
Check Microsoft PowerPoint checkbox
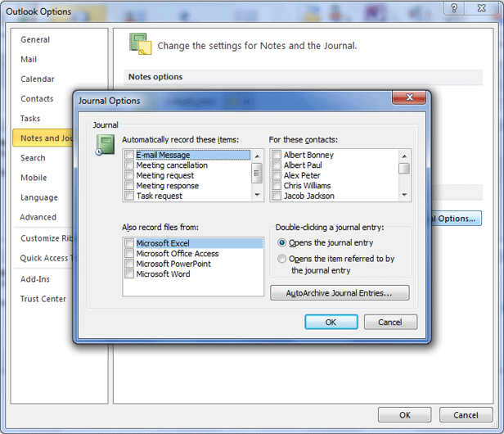(x=129, y=264)
